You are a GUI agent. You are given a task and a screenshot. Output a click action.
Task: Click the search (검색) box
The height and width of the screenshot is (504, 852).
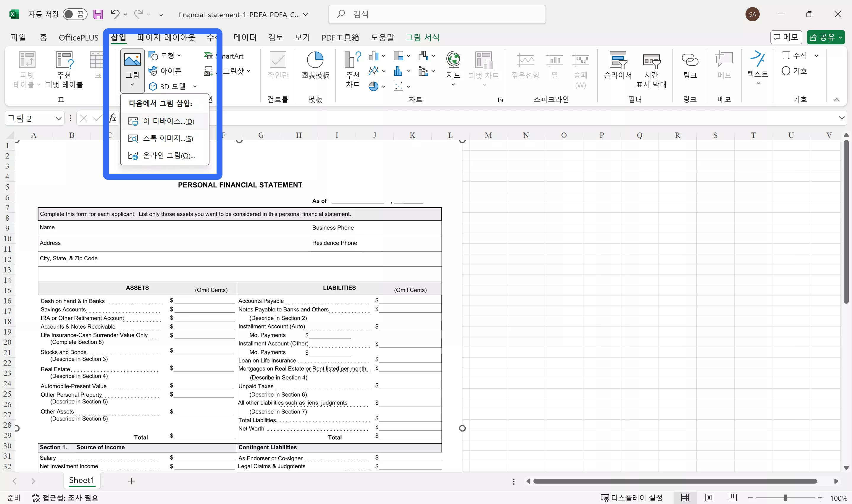[x=437, y=14]
